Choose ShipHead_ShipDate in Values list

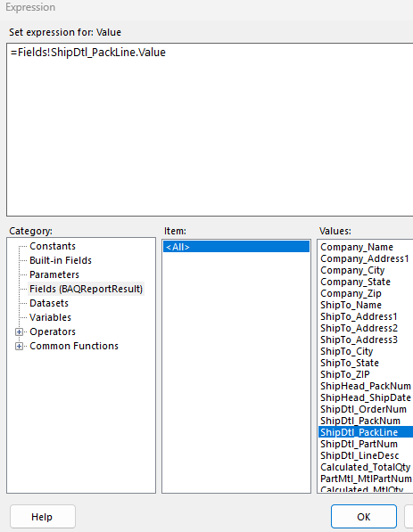(366, 397)
